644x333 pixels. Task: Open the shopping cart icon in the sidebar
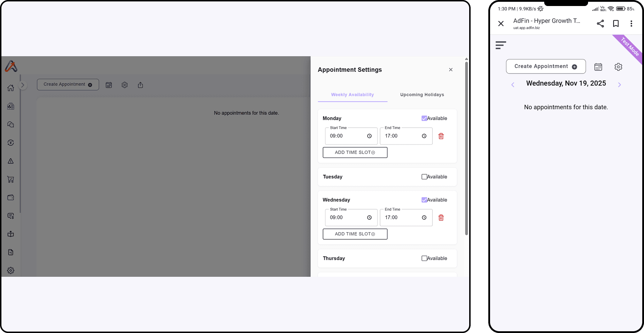[x=10, y=179]
